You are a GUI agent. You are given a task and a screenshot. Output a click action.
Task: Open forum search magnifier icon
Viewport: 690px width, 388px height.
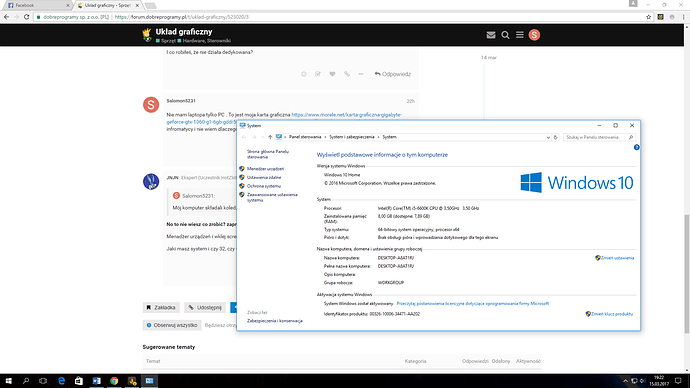point(505,35)
